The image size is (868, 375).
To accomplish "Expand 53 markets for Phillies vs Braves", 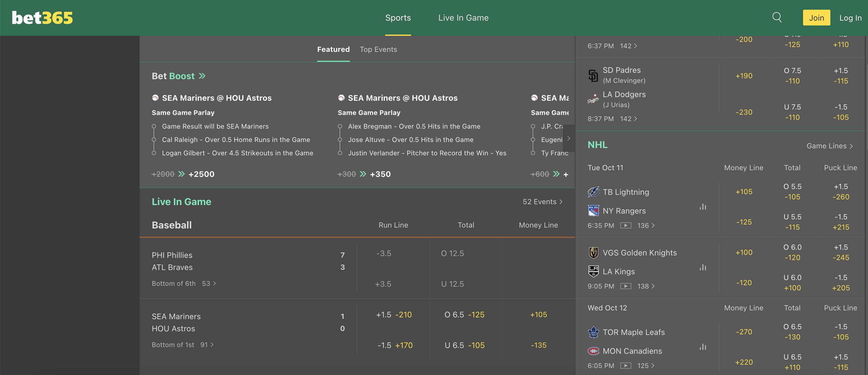I will click(209, 284).
